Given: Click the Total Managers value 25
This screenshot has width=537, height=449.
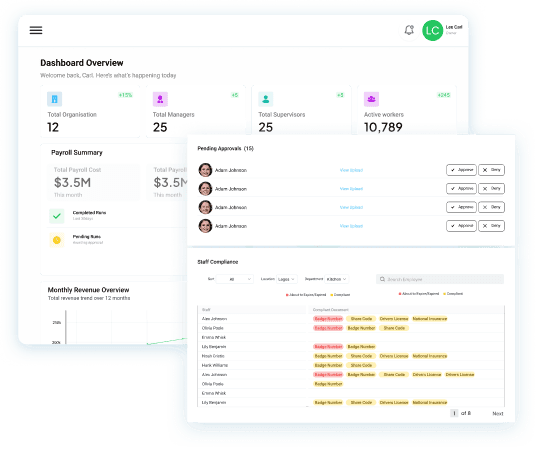Looking at the screenshot, I should click(x=160, y=127).
